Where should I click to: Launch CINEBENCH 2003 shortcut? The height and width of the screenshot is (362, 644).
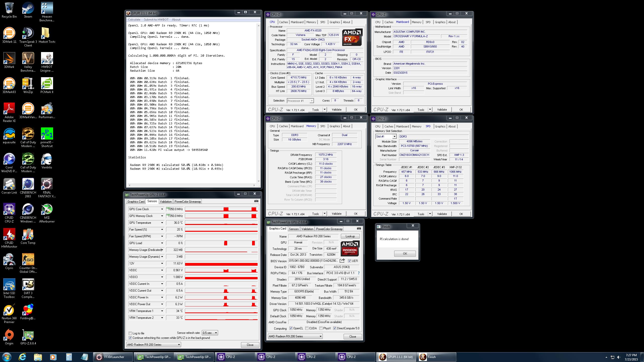click(28, 188)
